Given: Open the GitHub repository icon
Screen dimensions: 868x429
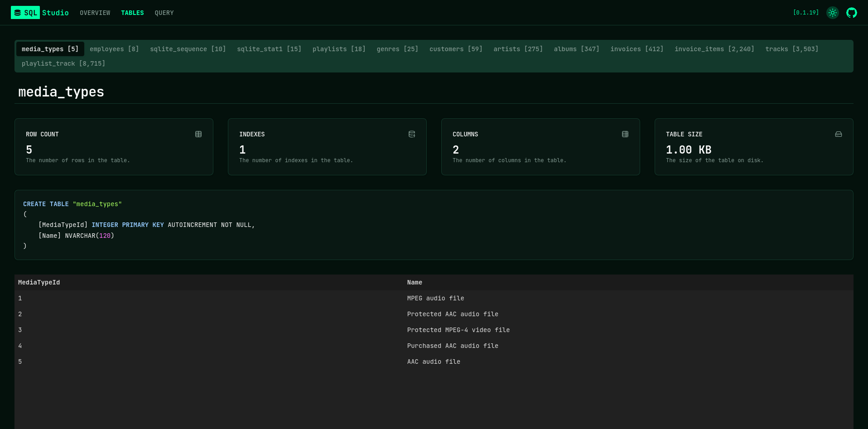Looking at the screenshot, I should tap(852, 13).
